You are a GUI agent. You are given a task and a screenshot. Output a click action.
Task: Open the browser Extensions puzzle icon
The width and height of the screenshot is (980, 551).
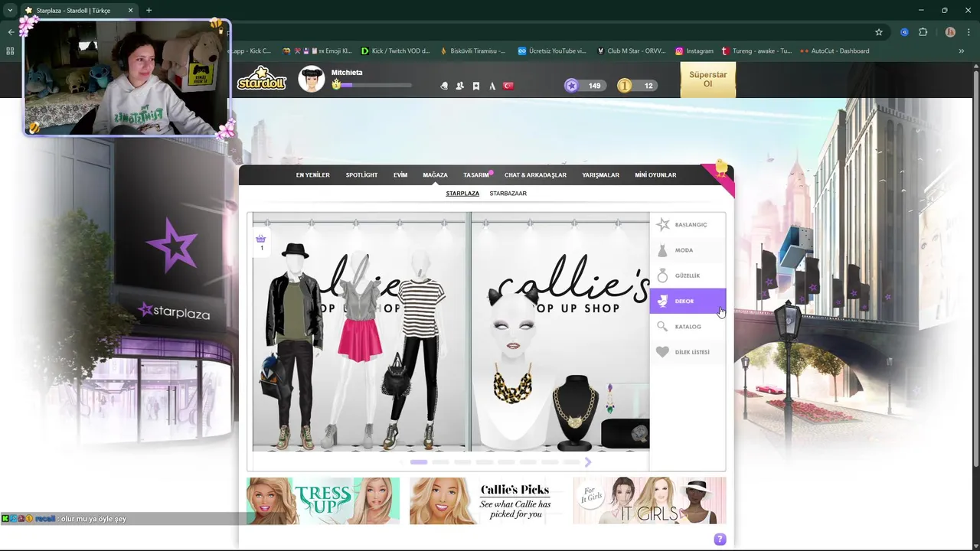[923, 32]
